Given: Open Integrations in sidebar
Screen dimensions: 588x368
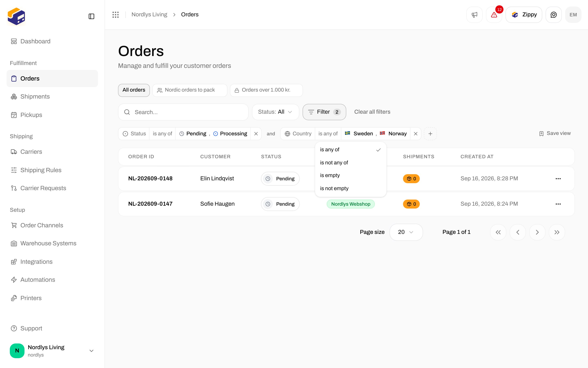Looking at the screenshot, I should pyautogui.click(x=52, y=262).
